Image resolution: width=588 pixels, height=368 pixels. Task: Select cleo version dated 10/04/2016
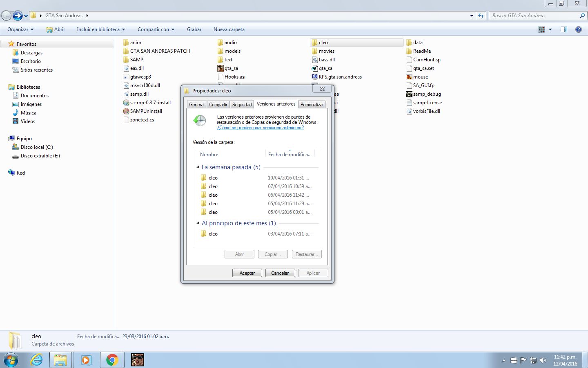point(256,178)
